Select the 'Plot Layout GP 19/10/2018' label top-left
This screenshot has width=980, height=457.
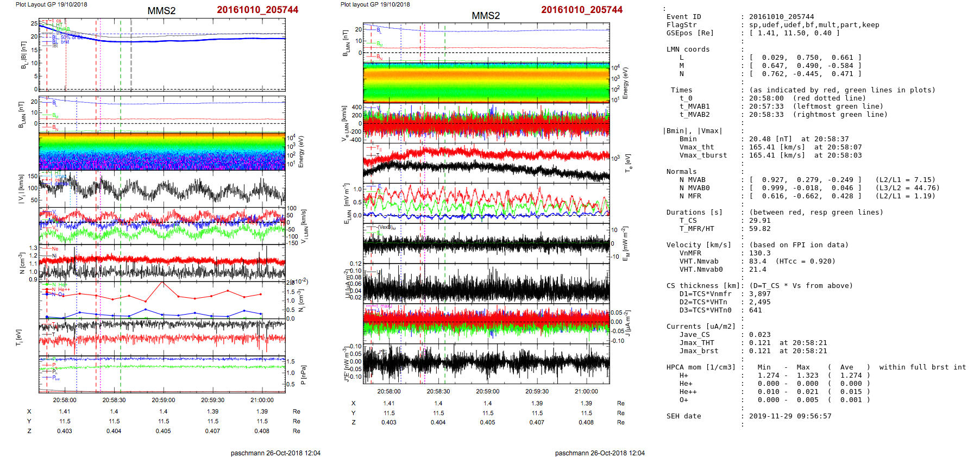pyautogui.click(x=51, y=4)
